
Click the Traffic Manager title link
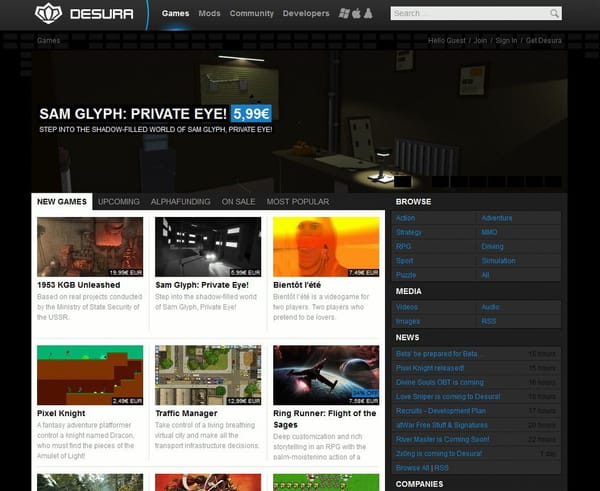coord(186,413)
